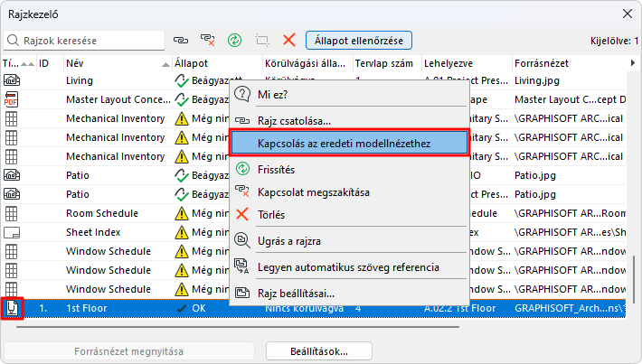Viewport: 642px width, 364px height.
Task: Click A.02.2 1st Floor placement cell
Action: click(460, 308)
